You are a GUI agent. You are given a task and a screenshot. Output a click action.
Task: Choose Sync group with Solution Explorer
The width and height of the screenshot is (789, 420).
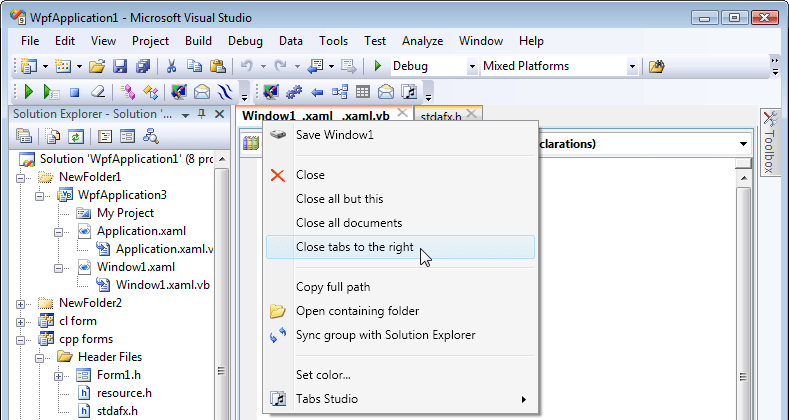tap(400, 335)
